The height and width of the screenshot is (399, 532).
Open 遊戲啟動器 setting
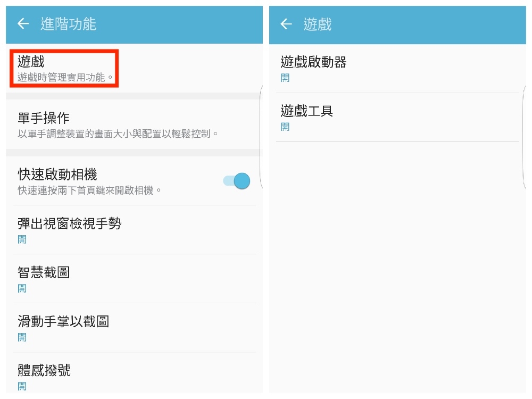click(x=397, y=69)
